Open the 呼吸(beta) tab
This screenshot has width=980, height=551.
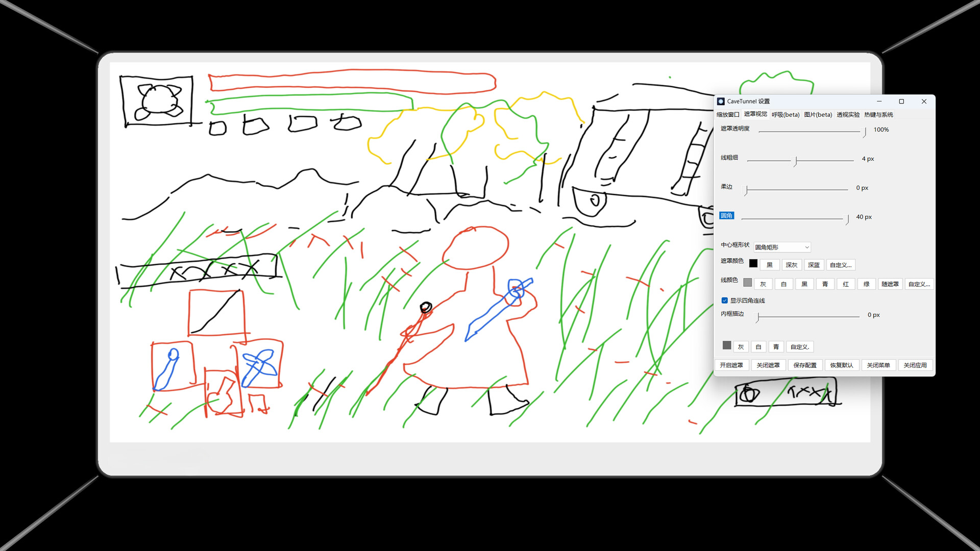pyautogui.click(x=786, y=115)
